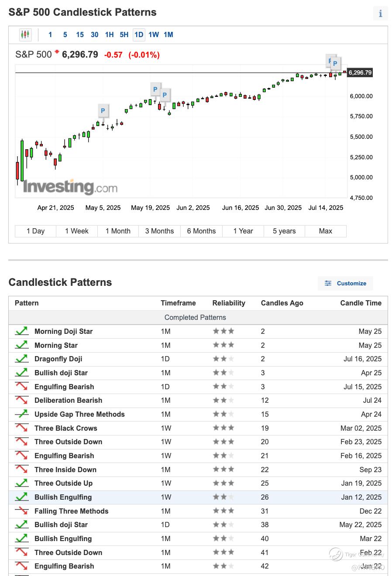Click the bearish arrow icon for Three Inside Down
The width and height of the screenshot is (392, 576).
[x=22, y=470]
